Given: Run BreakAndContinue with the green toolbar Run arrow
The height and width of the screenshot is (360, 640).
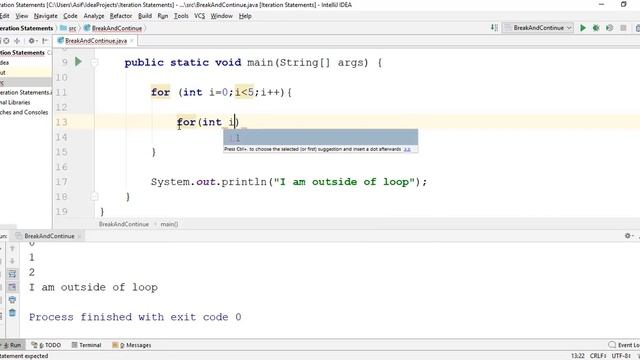Looking at the screenshot, I should [x=583, y=28].
